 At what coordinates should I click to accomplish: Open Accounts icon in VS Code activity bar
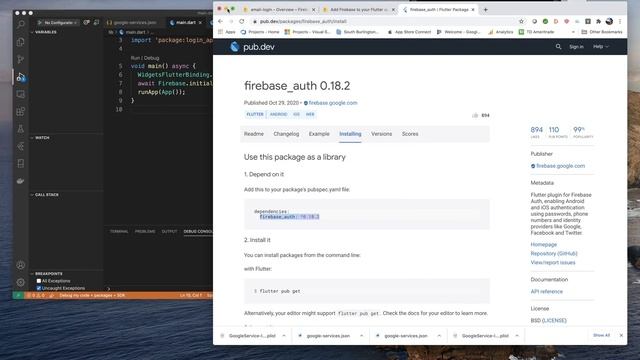tap(20, 265)
